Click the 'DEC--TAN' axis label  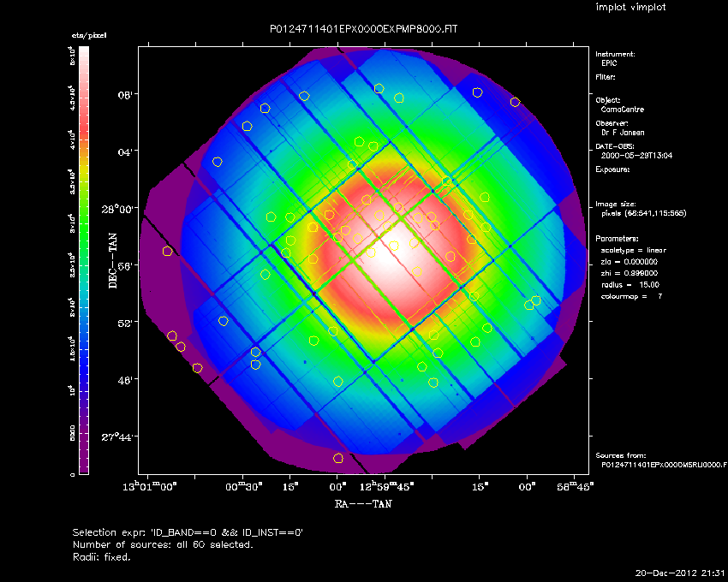[113, 261]
